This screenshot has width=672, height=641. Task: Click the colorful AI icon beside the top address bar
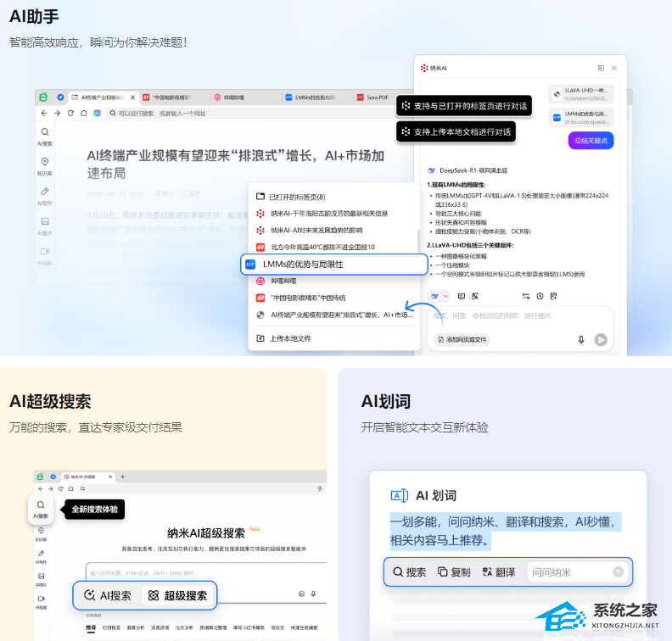98,113
